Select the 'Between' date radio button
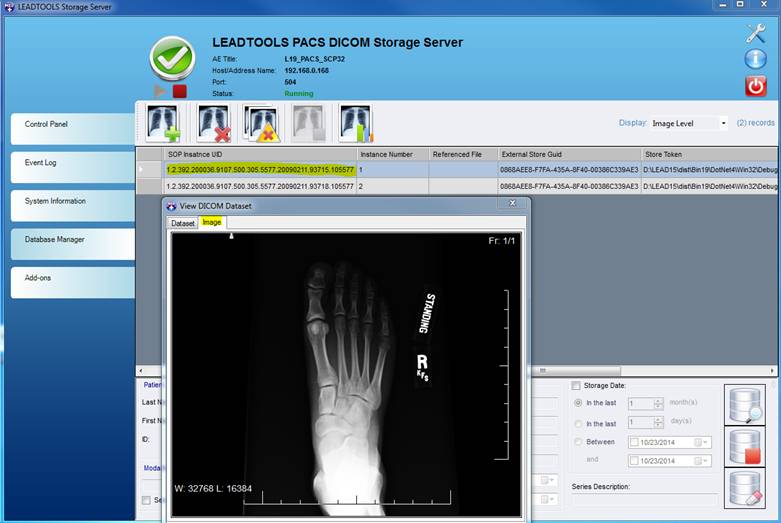The image size is (781, 523). [x=580, y=442]
